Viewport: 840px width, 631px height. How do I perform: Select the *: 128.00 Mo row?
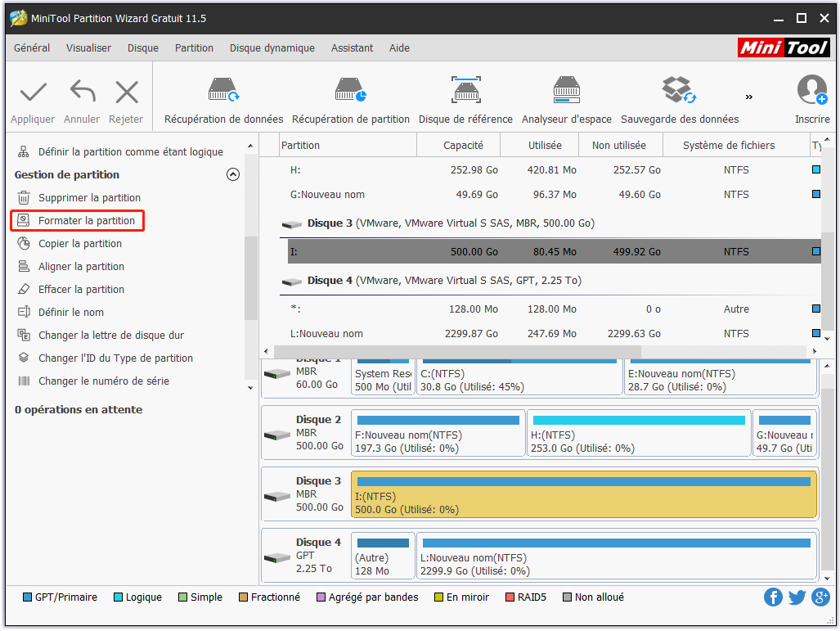pos(550,309)
